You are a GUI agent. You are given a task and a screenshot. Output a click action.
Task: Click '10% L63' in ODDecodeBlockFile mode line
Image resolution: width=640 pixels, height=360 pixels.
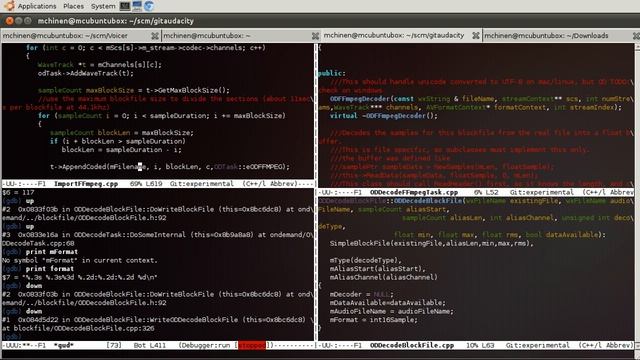[x=480, y=345]
